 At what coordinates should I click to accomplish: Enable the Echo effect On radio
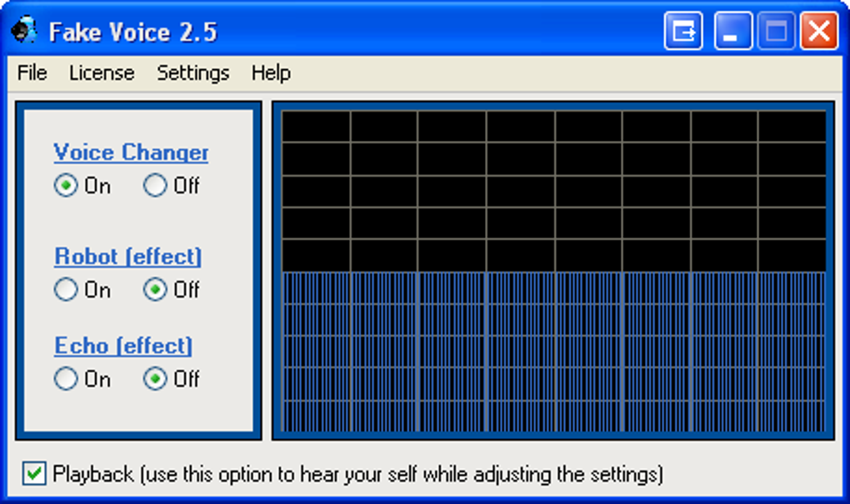(x=82, y=378)
